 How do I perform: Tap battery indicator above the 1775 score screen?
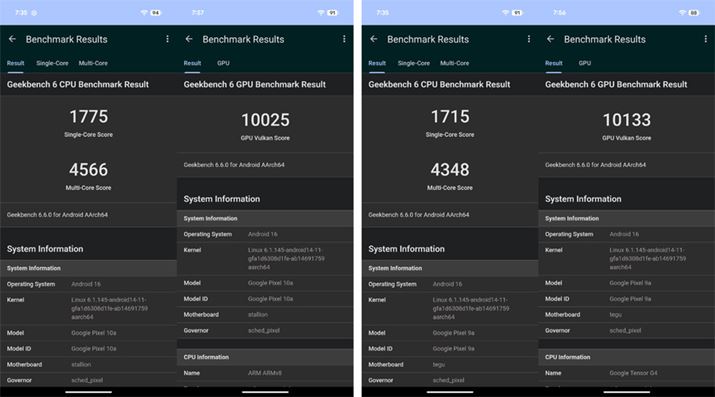coord(155,13)
